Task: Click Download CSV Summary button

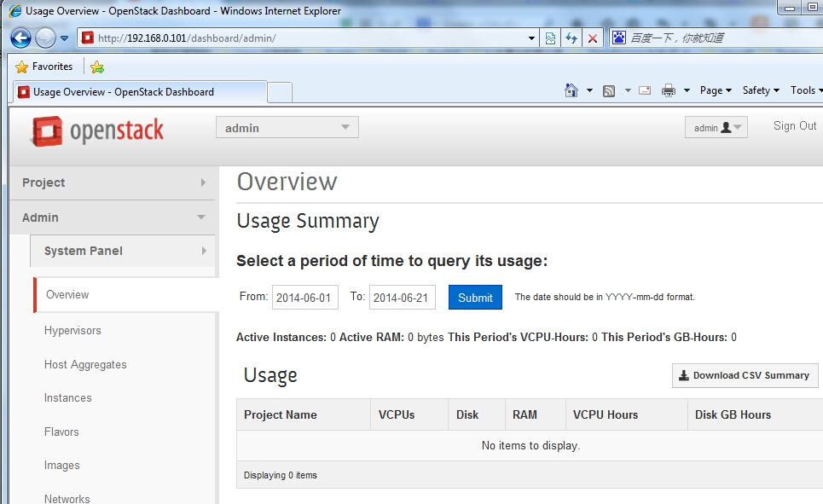Action: tap(745, 376)
